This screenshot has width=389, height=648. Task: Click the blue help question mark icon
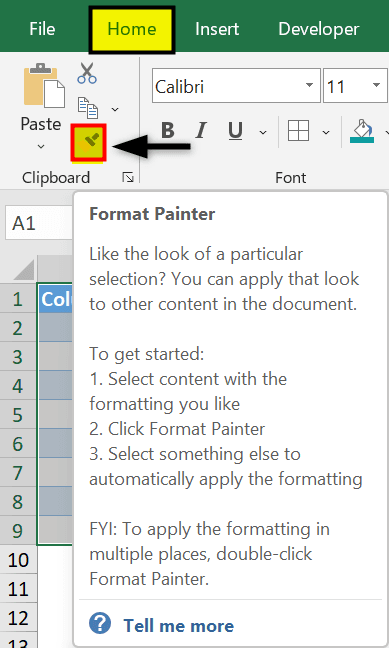tap(100, 623)
